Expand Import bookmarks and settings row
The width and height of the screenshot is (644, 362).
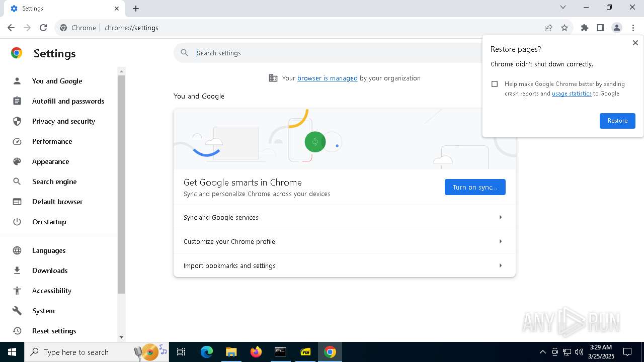click(x=345, y=265)
